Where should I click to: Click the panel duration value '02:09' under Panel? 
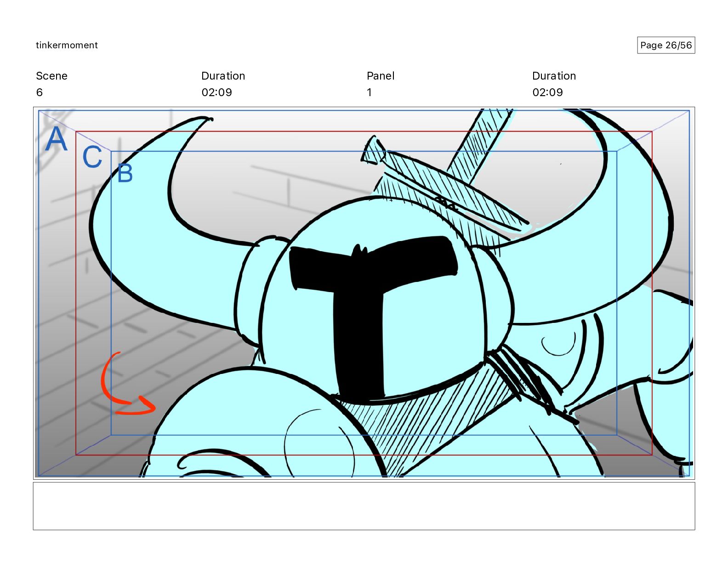click(547, 92)
